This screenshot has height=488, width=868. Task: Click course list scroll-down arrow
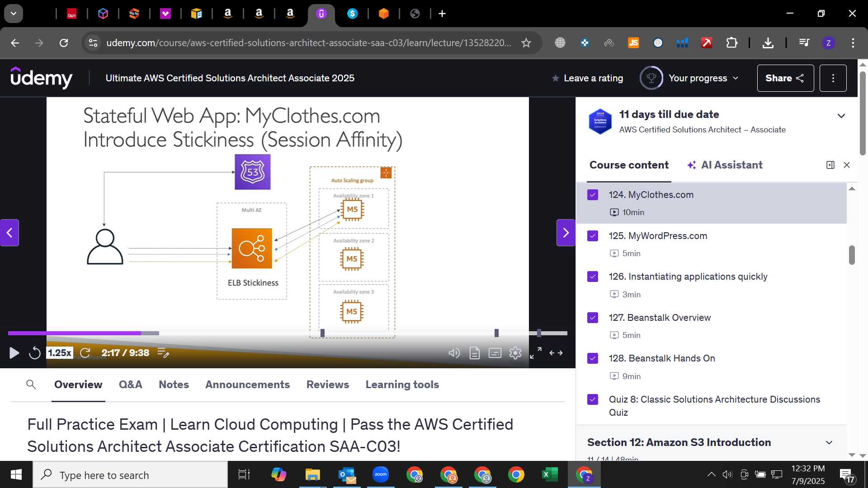click(x=852, y=455)
